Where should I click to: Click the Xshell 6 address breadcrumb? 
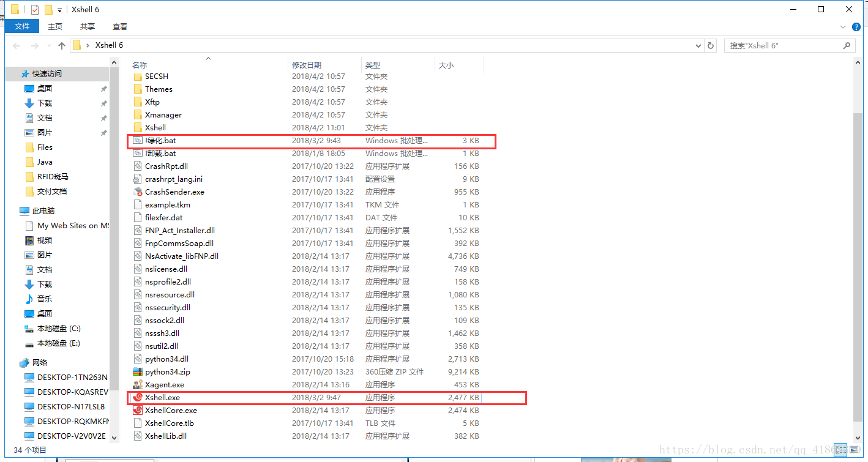(109, 45)
